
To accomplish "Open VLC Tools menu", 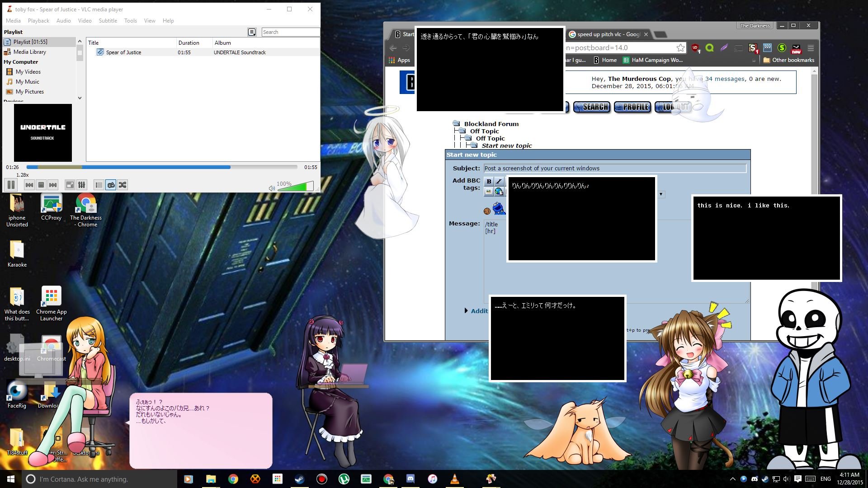I will coord(131,21).
